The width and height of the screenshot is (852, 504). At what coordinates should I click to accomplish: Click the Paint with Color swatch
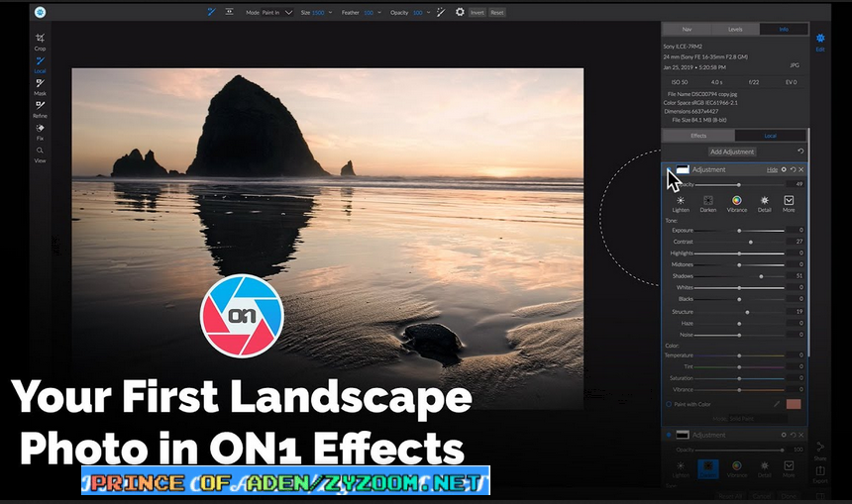794,404
